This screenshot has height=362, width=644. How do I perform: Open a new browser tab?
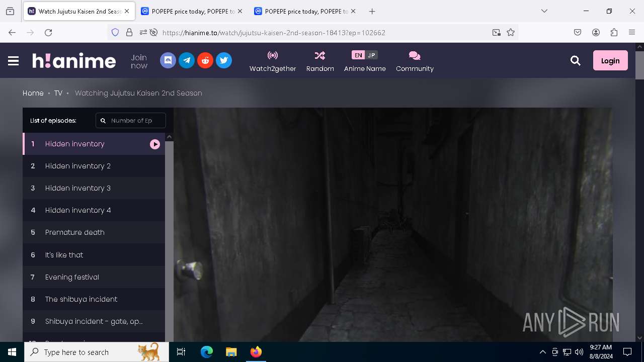pos(372,11)
